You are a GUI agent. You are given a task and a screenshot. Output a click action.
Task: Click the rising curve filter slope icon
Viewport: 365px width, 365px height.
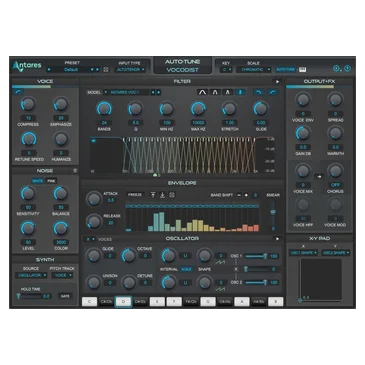click(273, 92)
